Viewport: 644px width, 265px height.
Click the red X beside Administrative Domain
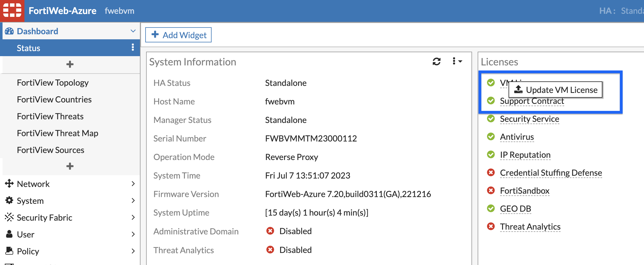pos(270,231)
